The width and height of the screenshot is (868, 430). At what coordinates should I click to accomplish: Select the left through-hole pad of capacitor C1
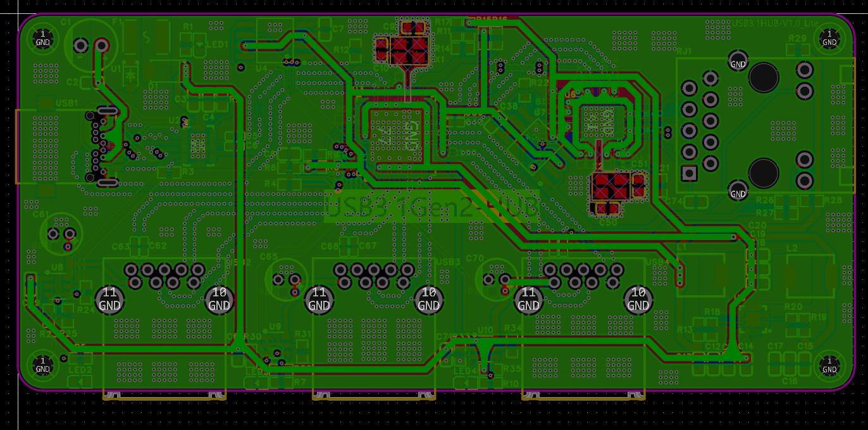click(80, 45)
